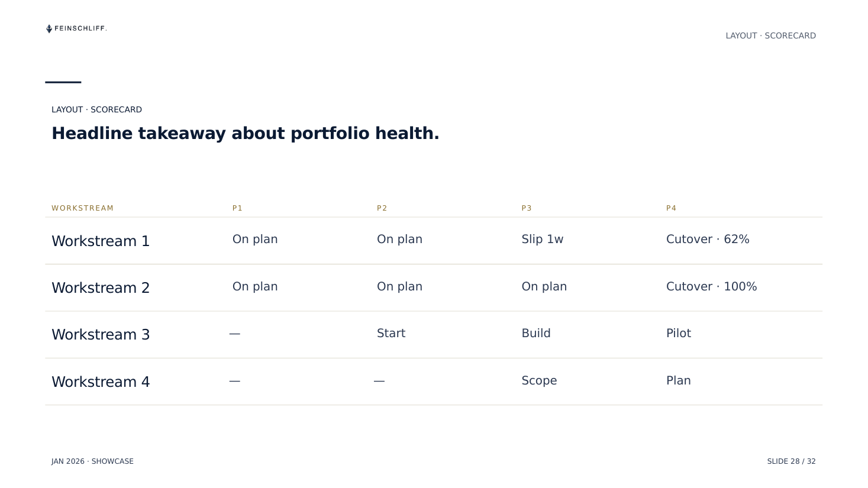Click the WORKSTREAM column header
This screenshot has height=488, width=868.
[82, 208]
